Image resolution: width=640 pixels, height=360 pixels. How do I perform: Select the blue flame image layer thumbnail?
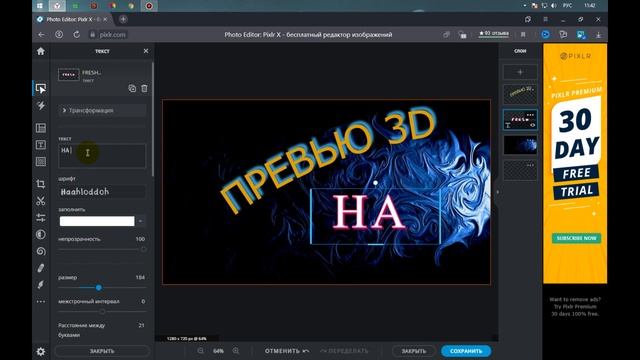click(x=520, y=145)
